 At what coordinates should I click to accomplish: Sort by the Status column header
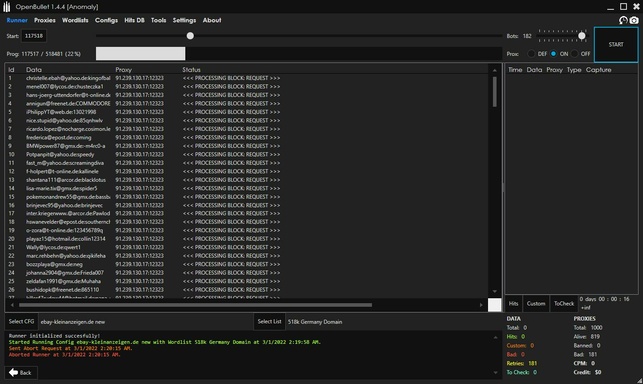(192, 70)
